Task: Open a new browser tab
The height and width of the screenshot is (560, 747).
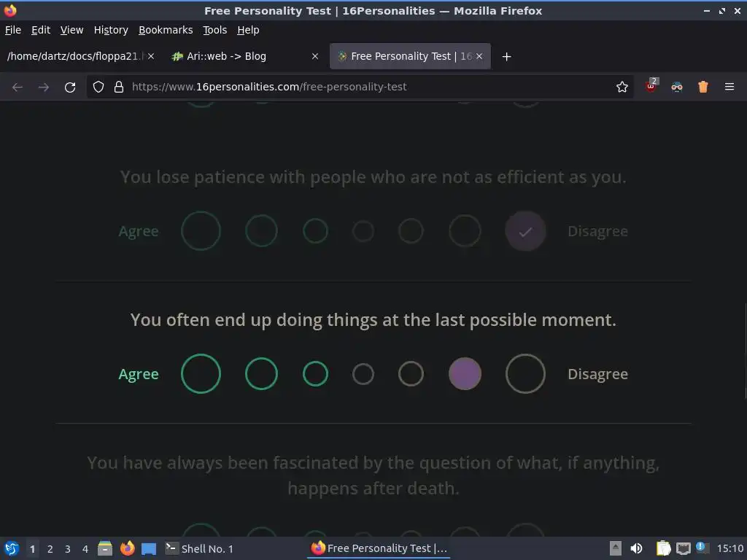Action: (507, 57)
